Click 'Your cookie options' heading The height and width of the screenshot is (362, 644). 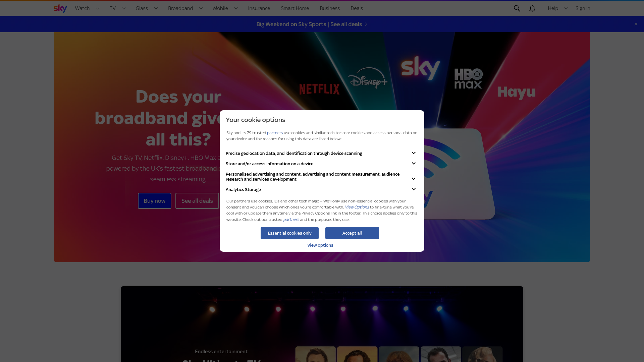click(x=255, y=120)
